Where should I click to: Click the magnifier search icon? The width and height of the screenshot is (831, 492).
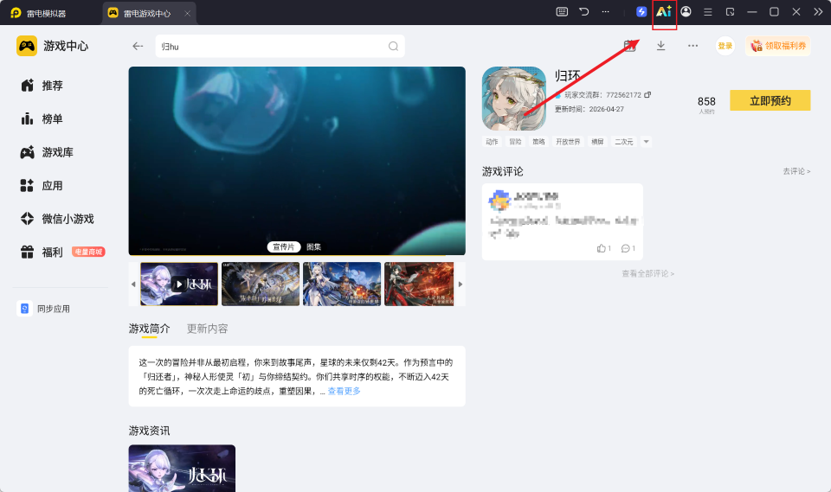[x=393, y=46]
